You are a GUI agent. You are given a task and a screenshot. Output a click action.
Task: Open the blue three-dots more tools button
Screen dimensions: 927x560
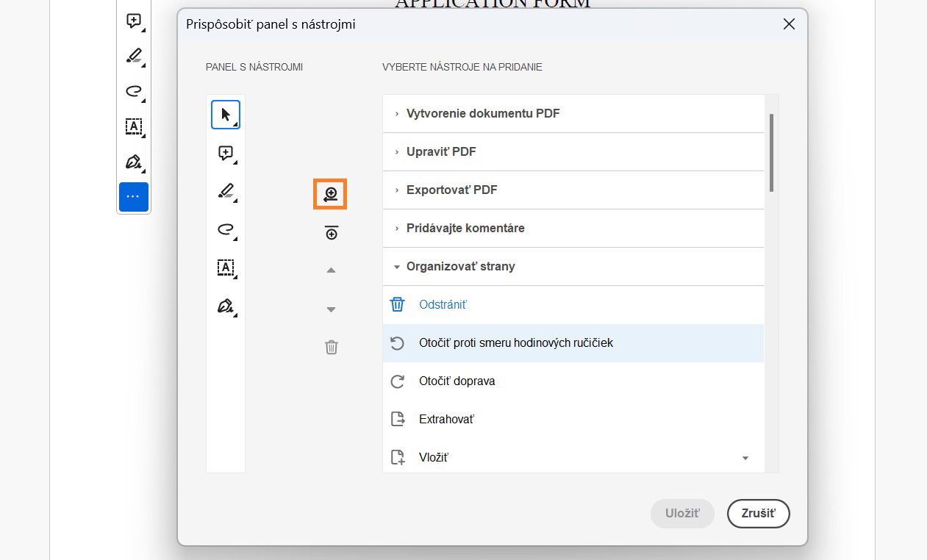point(134,197)
